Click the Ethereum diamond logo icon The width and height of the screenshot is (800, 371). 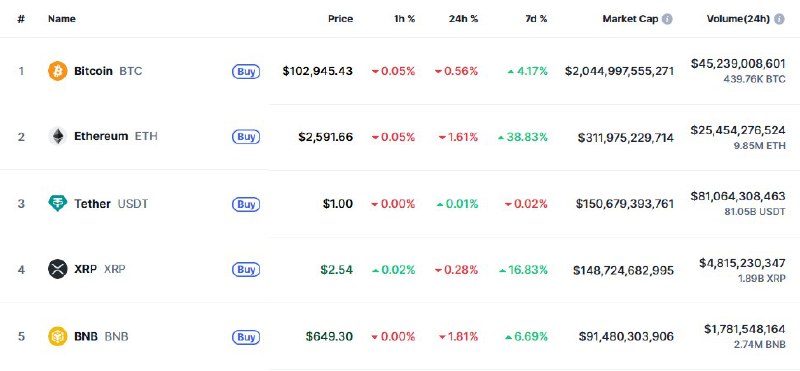58,136
